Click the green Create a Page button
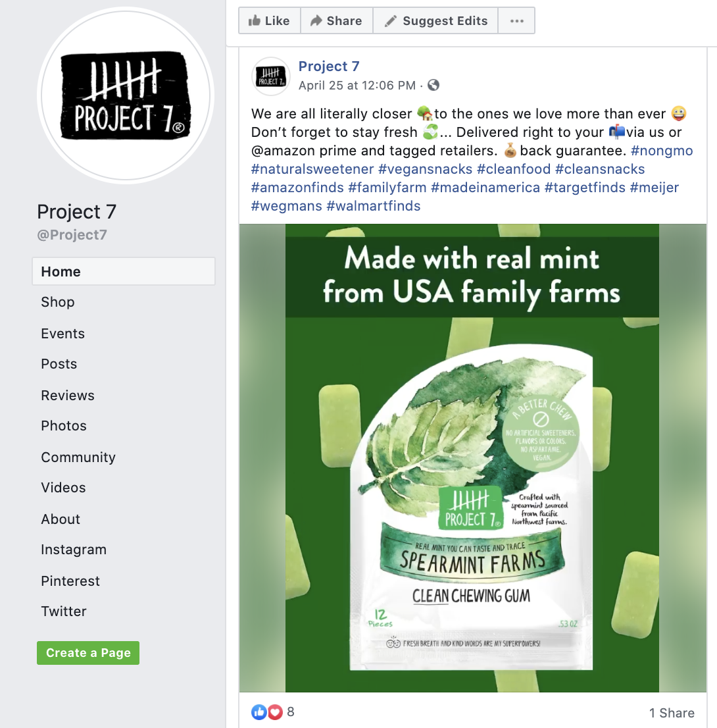 (88, 653)
